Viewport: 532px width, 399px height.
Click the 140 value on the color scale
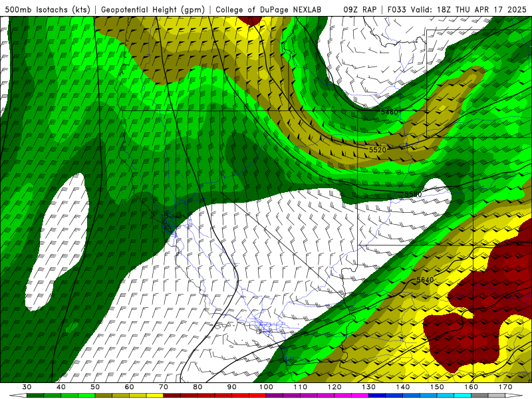[403, 387]
